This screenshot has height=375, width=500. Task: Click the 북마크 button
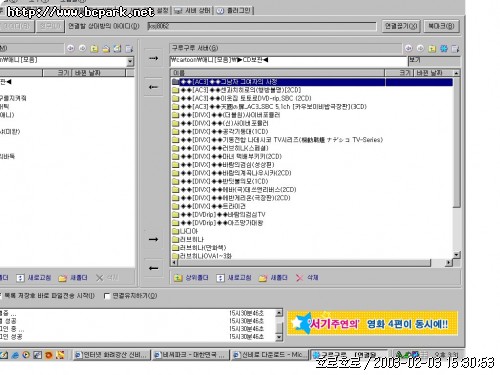[x=441, y=26]
